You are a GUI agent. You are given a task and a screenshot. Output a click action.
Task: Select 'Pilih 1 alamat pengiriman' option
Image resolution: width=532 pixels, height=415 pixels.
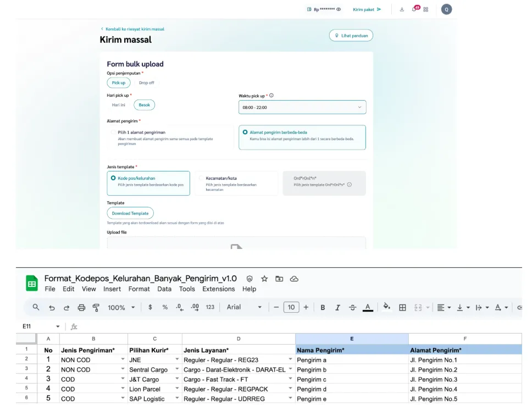tap(114, 132)
